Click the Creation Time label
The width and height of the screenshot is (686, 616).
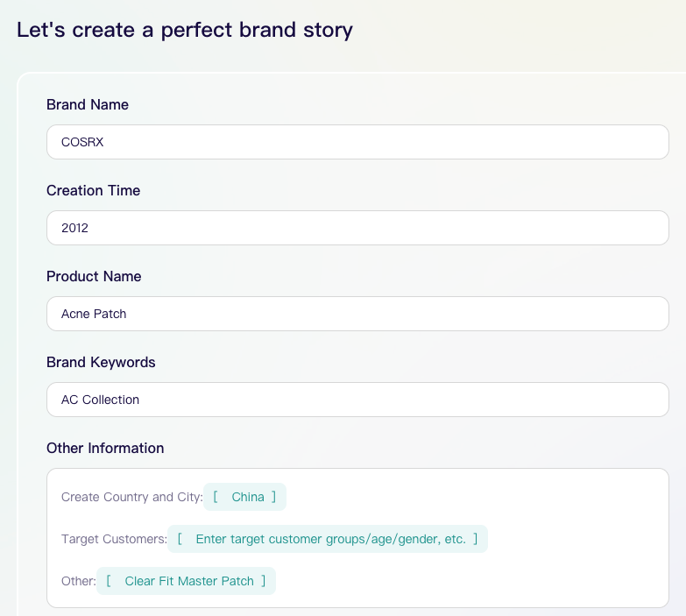tap(93, 190)
